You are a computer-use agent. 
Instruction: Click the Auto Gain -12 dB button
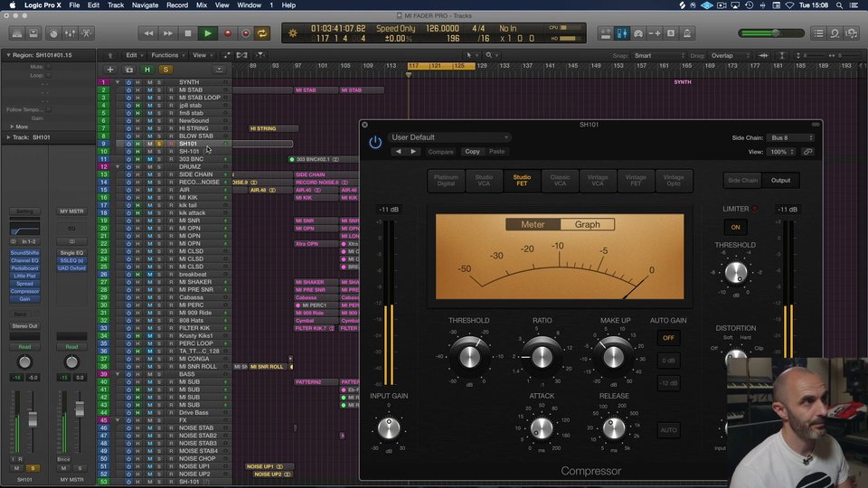pyautogui.click(x=668, y=383)
